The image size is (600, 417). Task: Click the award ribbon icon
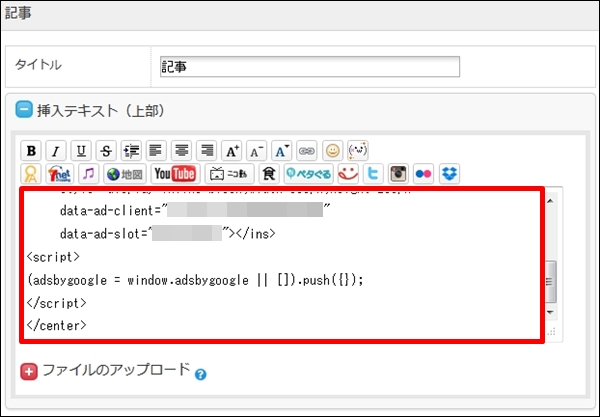tap(31, 174)
